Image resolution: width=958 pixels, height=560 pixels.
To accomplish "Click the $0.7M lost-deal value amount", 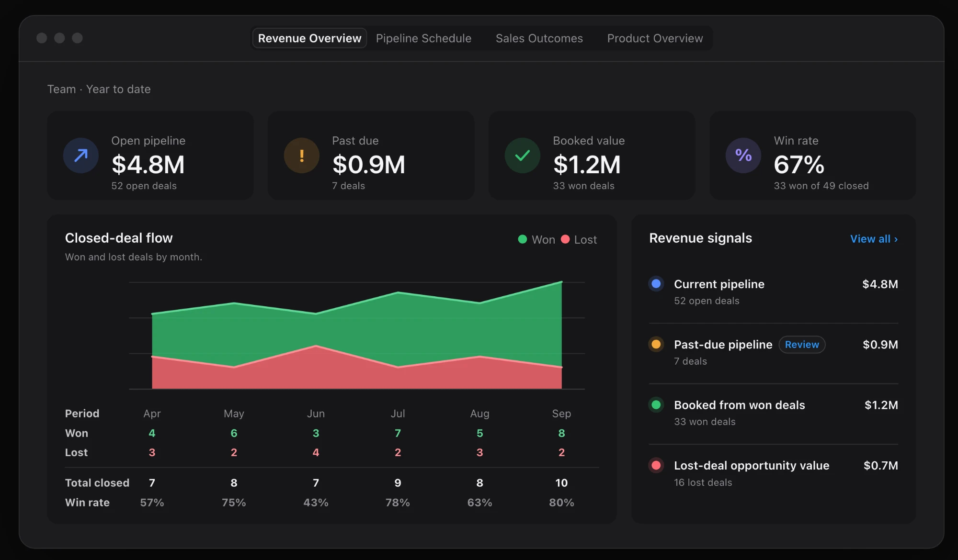I will click(880, 465).
